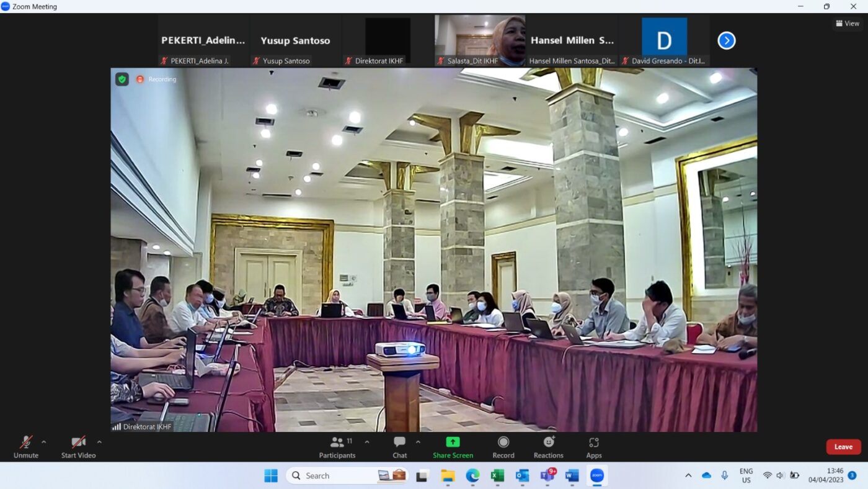
Task: Expand audio options arrow next to Unmute
Action: 43,442
